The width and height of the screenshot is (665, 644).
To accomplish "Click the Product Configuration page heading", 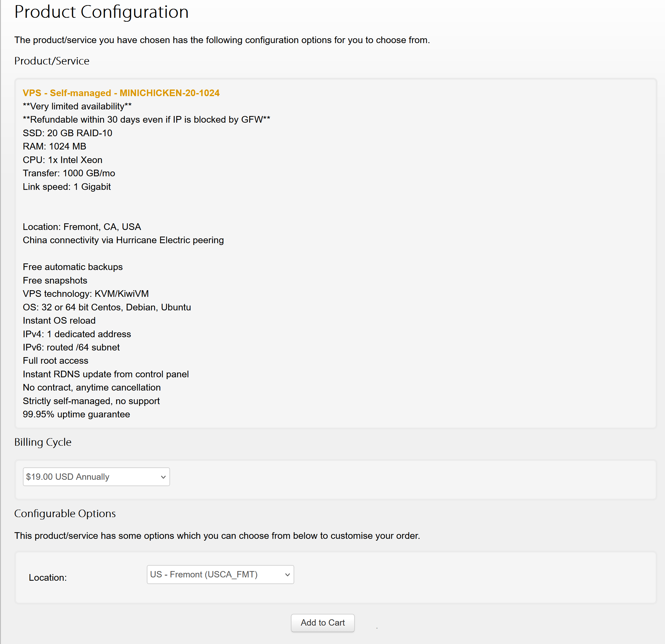I will pos(101,12).
